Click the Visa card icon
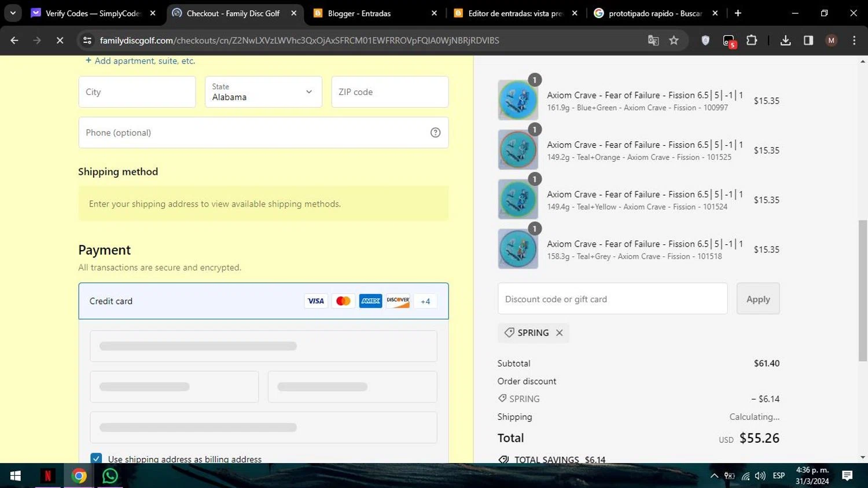 pyautogui.click(x=316, y=301)
